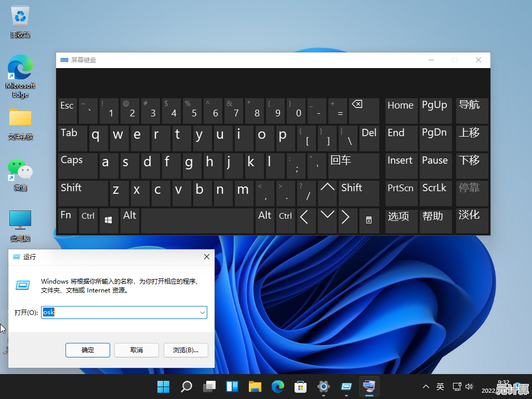This screenshot has height=399, width=532.
Task: Click the 淡化 fade key
Action: [x=472, y=221]
